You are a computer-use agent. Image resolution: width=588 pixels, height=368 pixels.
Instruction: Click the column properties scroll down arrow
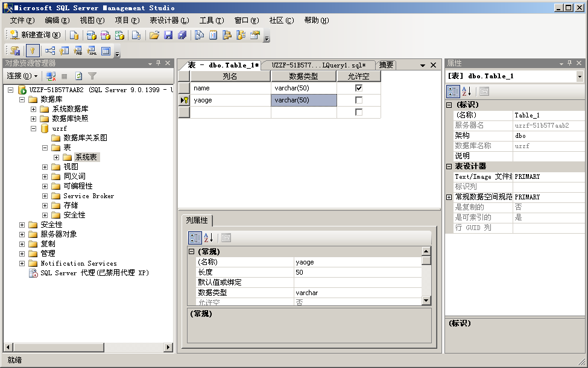pyautogui.click(x=426, y=300)
